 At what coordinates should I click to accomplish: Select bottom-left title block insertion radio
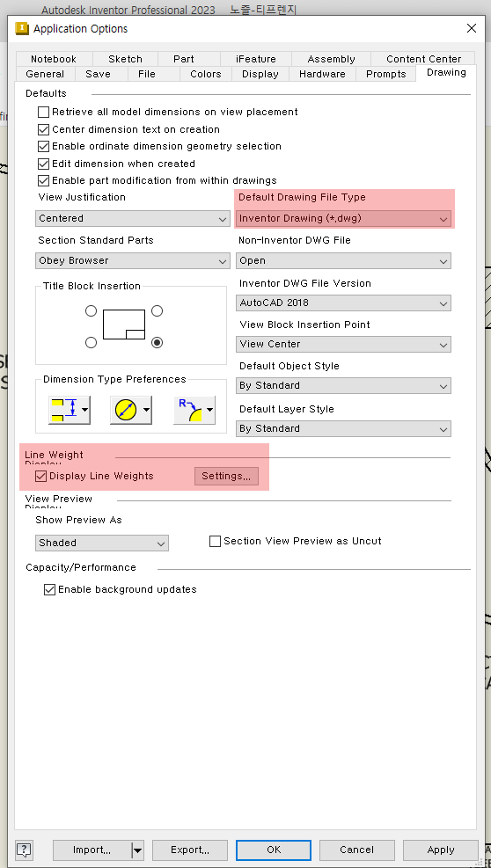click(x=91, y=343)
